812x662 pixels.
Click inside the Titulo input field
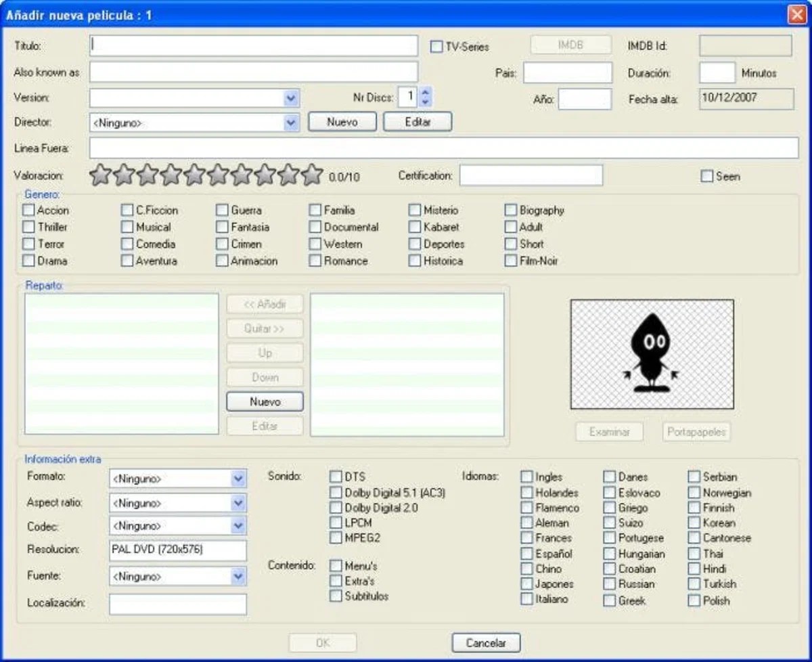(250, 45)
